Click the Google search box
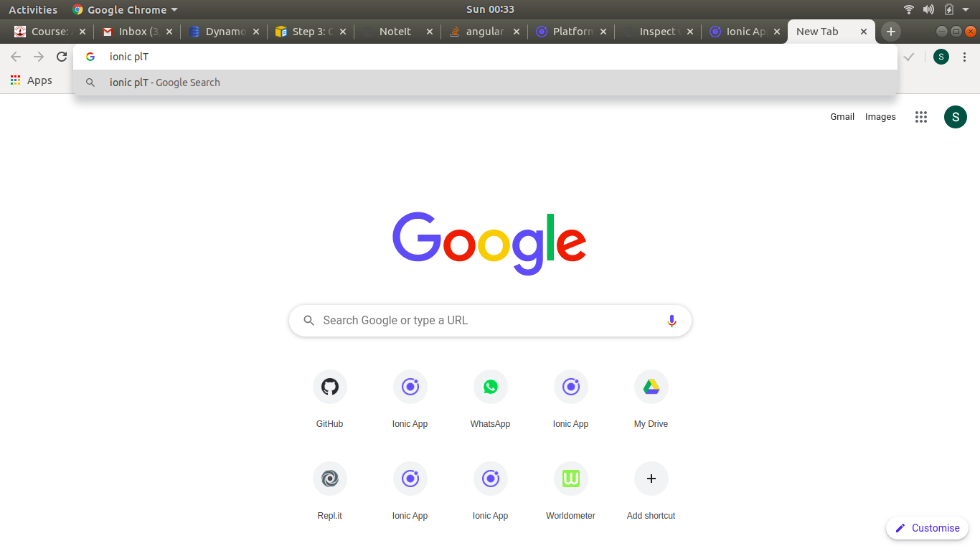 coord(490,321)
